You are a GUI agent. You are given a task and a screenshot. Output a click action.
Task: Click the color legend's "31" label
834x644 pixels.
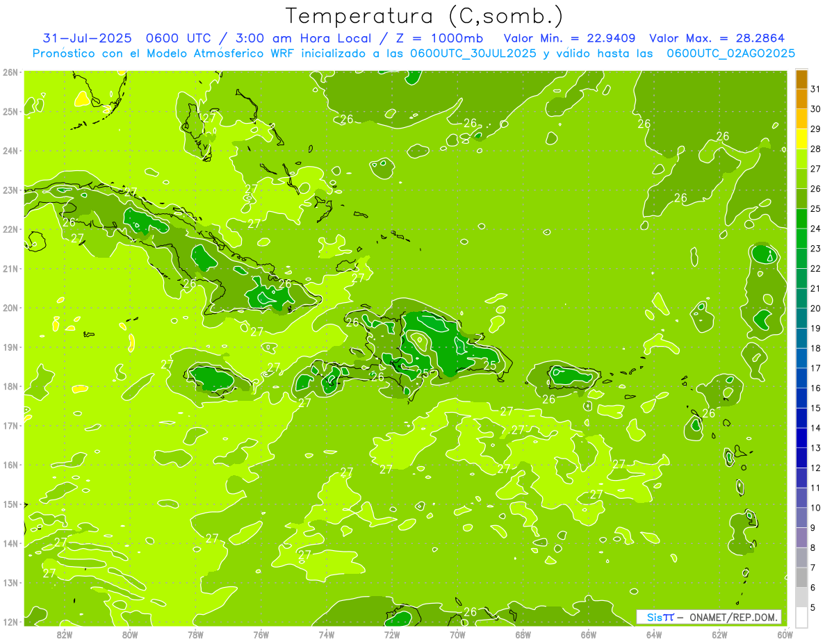coord(815,89)
